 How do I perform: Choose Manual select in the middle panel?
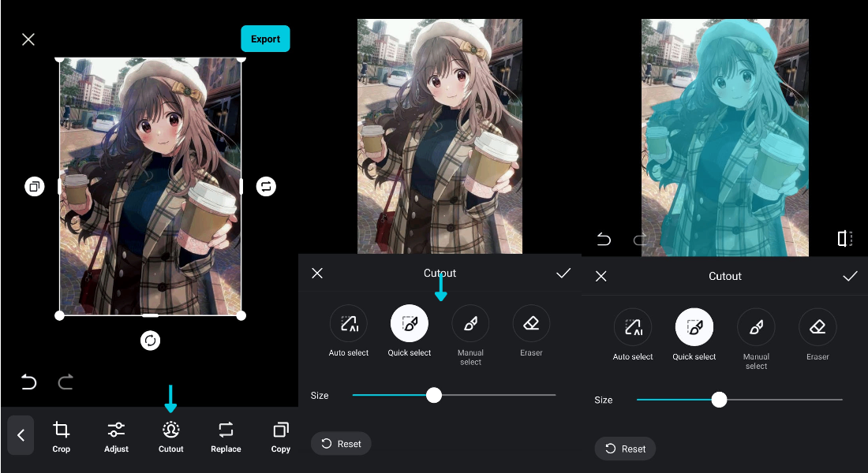tap(470, 336)
